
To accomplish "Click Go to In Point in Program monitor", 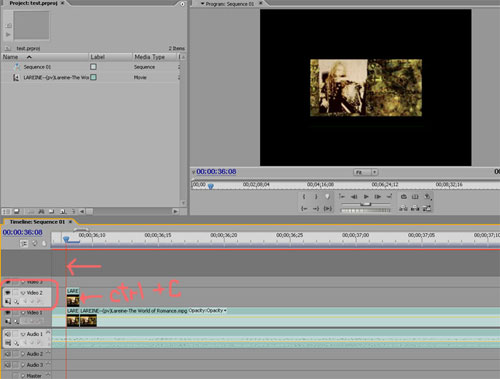I will point(304,209).
